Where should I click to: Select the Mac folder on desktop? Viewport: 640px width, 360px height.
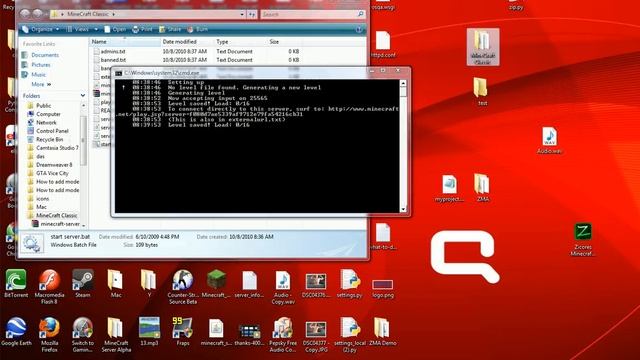coord(116,284)
